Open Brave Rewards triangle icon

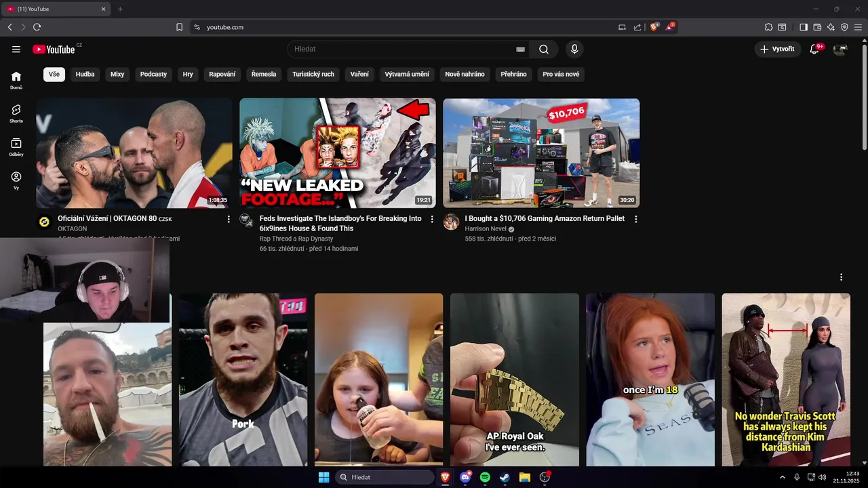coord(670,27)
